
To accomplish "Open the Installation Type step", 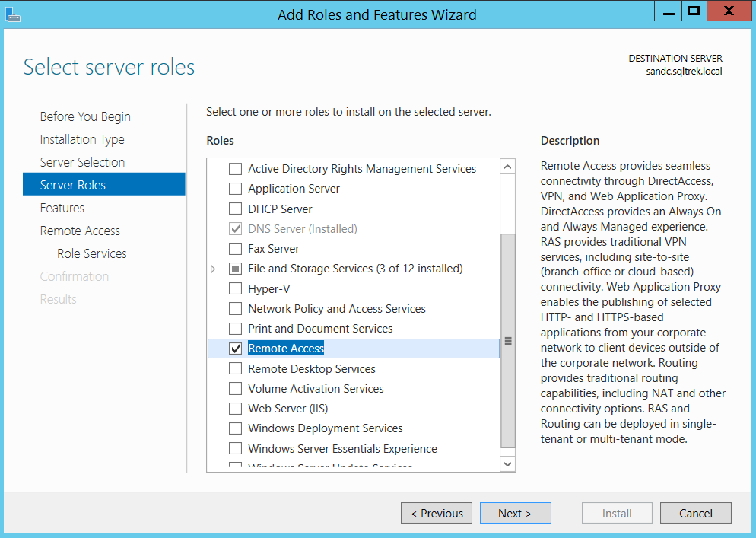I will pyautogui.click(x=82, y=139).
